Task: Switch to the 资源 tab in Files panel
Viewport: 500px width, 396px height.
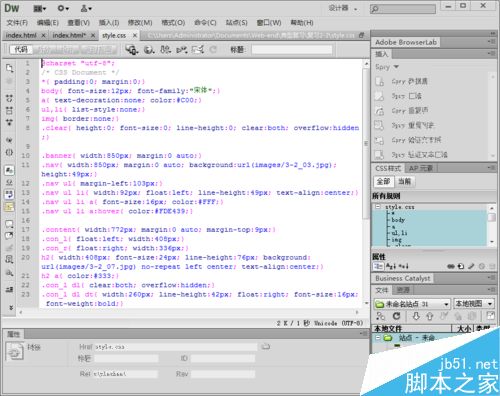Action: [x=403, y=290]
